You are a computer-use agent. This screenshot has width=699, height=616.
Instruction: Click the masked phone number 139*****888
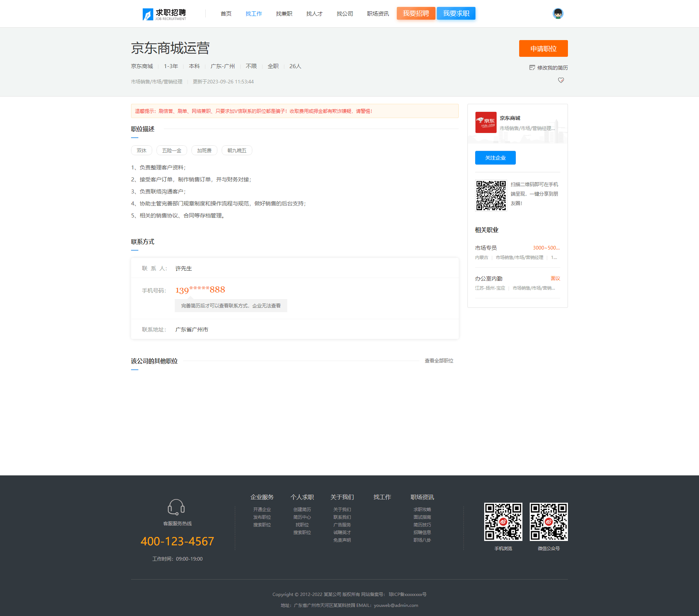(200, 290)
